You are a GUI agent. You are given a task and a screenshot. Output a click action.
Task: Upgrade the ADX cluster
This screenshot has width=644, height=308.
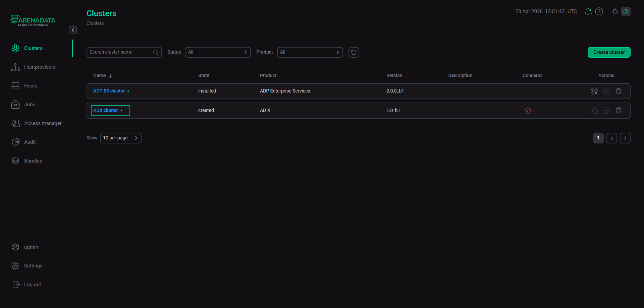pos(606,111)
